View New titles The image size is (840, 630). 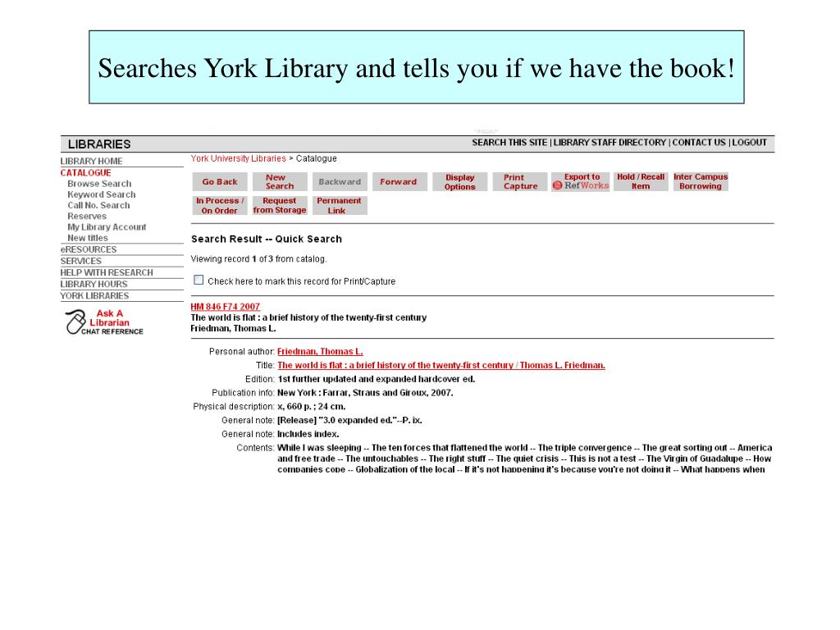point(87,238)
